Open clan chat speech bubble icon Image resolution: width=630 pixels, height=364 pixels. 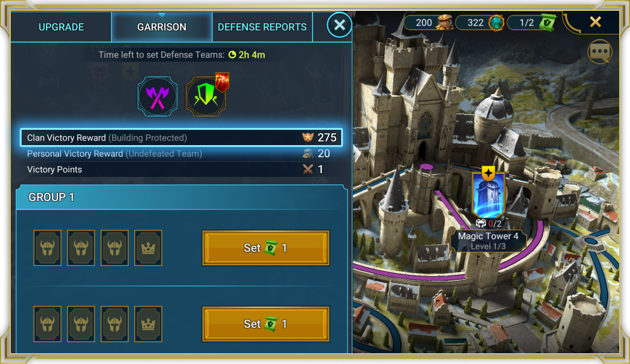[600, 52]
